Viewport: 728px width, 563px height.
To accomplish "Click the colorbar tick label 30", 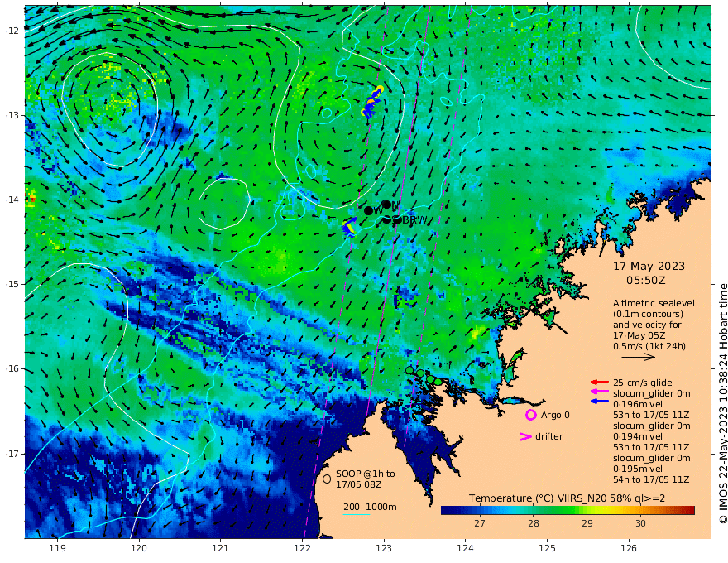I will [640, 523].
